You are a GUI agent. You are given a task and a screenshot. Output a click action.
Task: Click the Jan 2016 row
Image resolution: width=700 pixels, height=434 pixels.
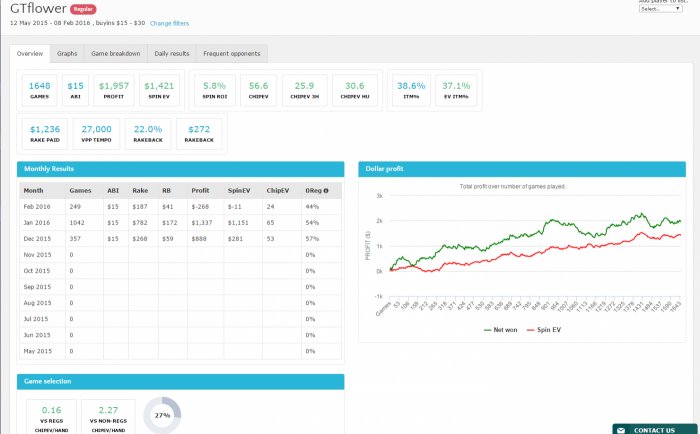tap(180, 221)
